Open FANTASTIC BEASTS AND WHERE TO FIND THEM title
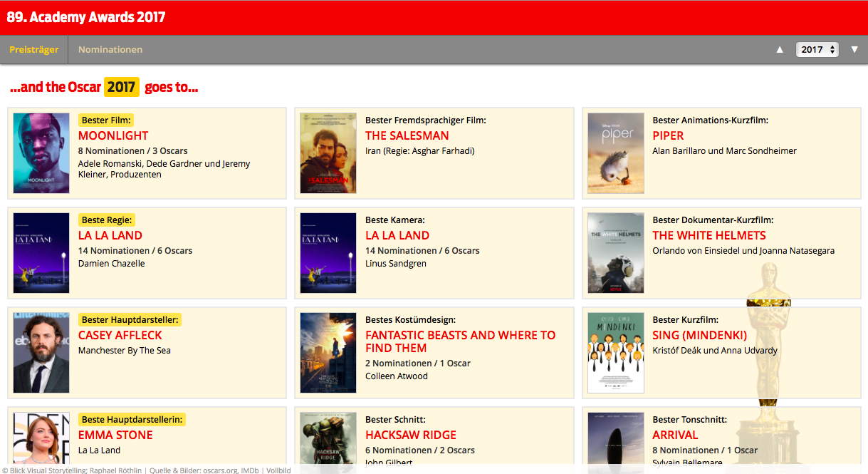 tap(461, 341)
